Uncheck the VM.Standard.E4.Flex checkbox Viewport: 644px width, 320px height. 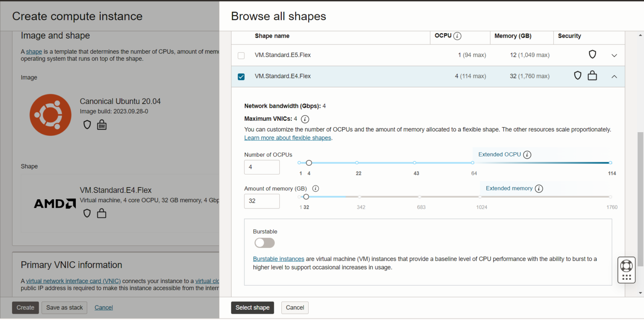[241, 77]
